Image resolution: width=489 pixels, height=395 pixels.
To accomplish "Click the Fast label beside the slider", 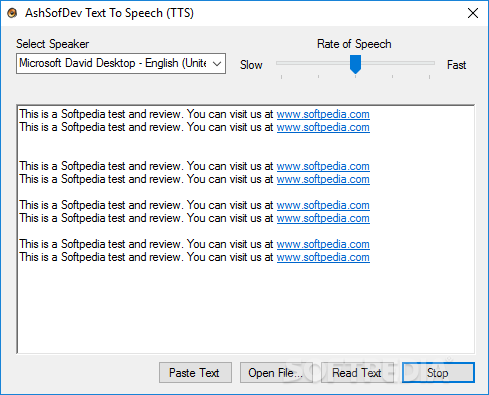I will point(456,65).
